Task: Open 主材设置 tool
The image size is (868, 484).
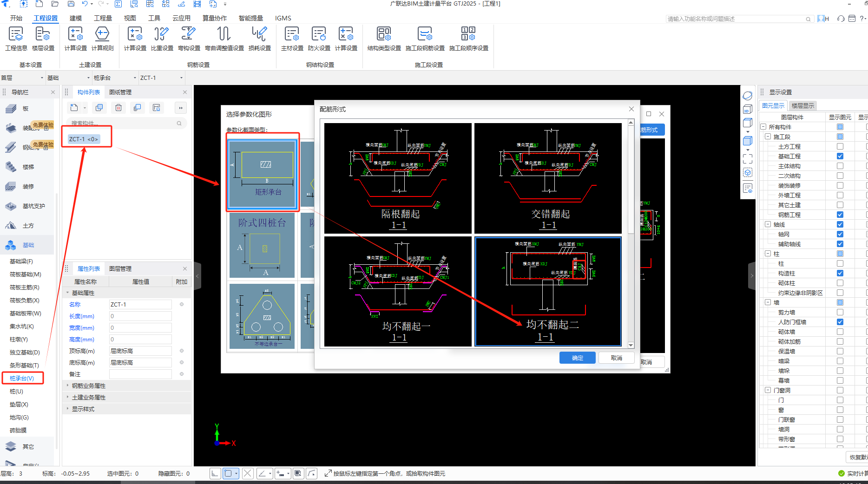Action: (x=292, y=39)
